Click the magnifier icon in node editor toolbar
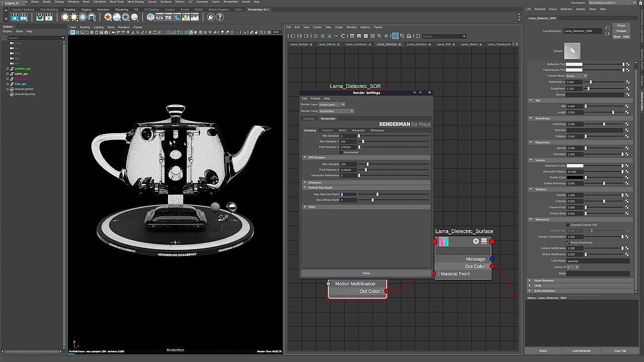Image resolution: width=644 pixels, height=362 pixels. (x=379, y=36)
